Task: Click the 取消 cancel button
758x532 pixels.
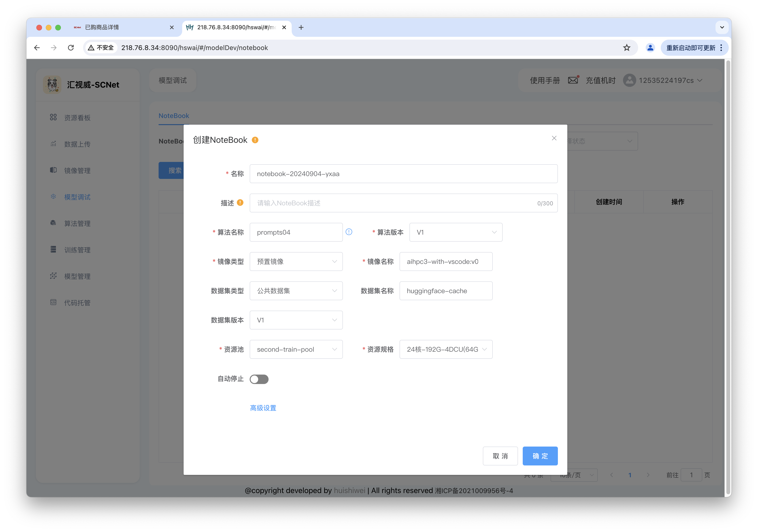Action: 500,456
